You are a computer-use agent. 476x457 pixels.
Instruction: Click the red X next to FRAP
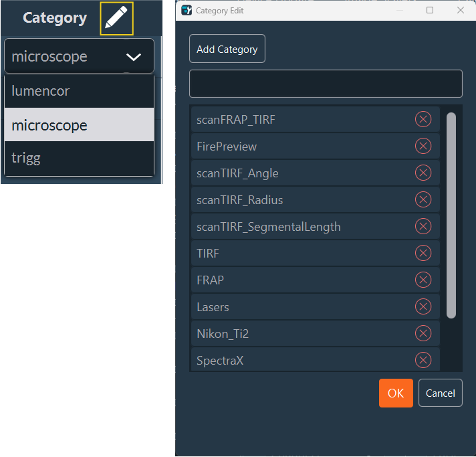423,280
